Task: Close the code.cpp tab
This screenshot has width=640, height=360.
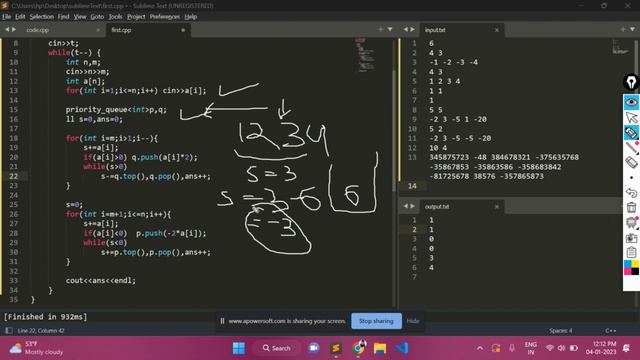Action: point(98,30)
